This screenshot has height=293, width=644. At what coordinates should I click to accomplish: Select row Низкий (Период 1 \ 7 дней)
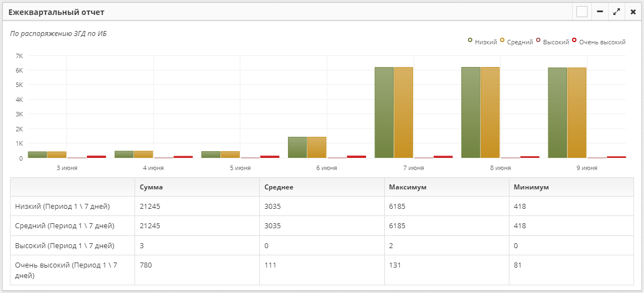pyautogui.click(x=322, y=206)
